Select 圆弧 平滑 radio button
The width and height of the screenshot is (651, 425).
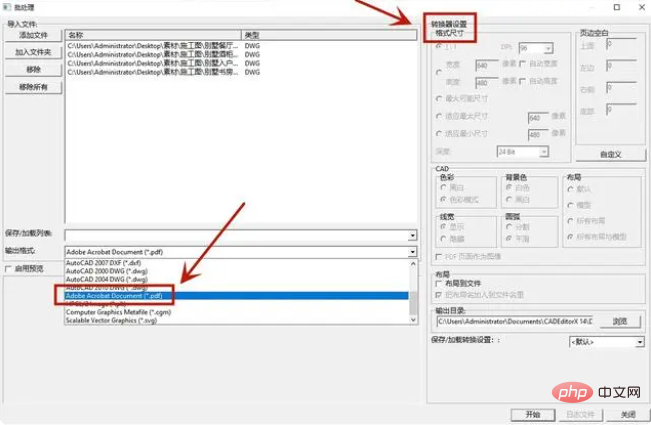pos(509,239)
